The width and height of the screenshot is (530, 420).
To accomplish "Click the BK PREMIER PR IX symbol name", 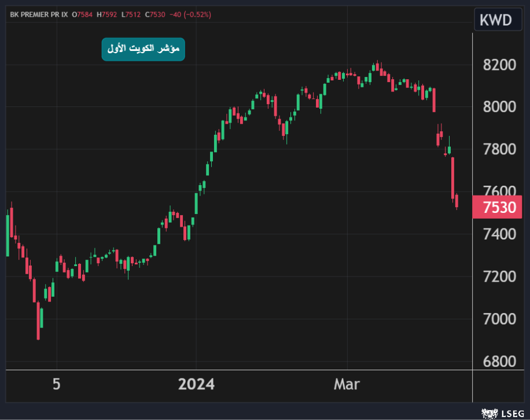I will [x=38, y=14].
